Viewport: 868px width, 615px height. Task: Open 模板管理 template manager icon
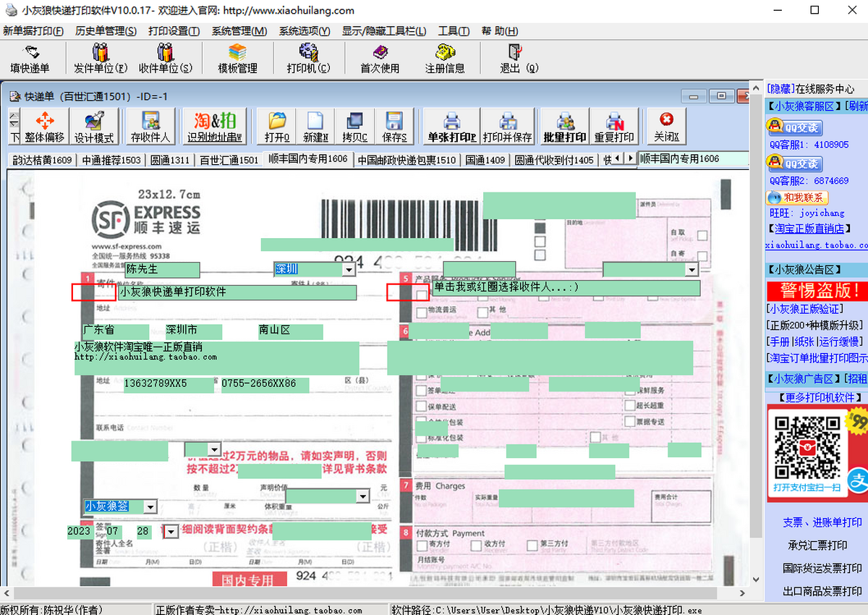tap(238, 59)
